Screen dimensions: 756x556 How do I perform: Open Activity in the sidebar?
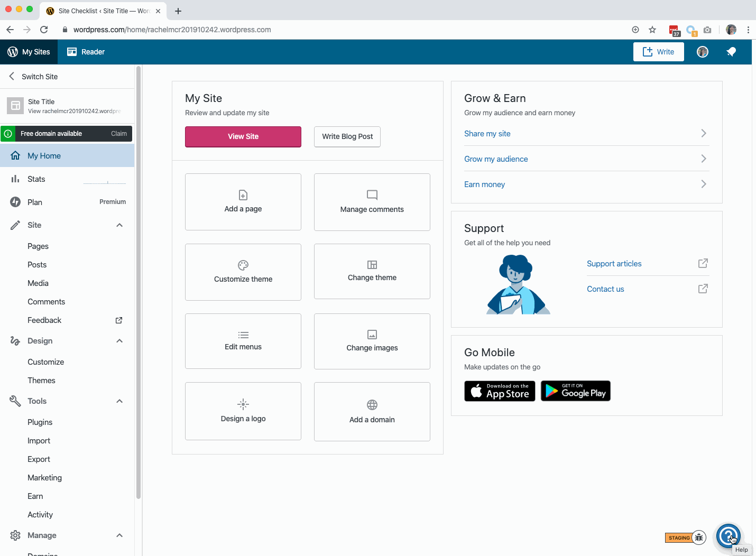coord(40,515)
